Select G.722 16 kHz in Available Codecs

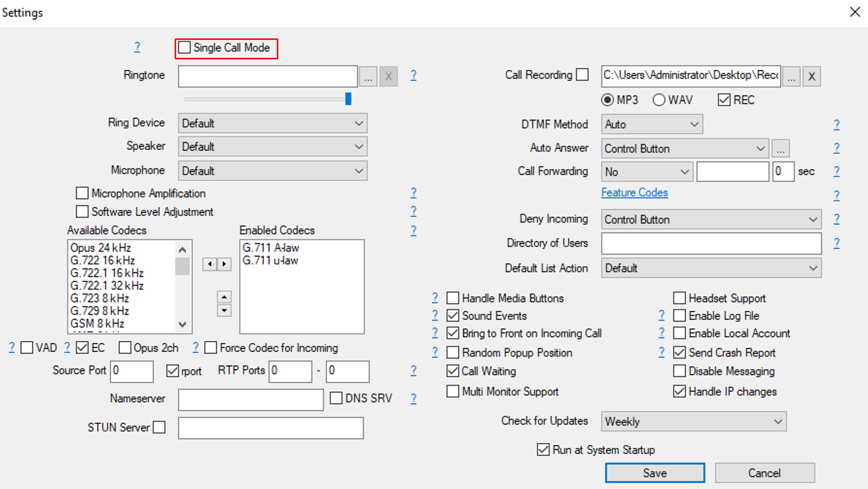103,261
